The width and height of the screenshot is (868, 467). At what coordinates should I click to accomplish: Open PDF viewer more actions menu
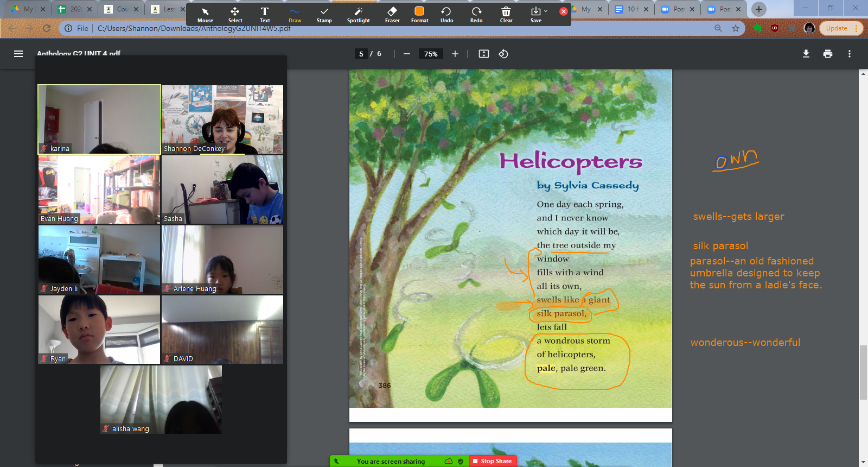click(850, 54)
